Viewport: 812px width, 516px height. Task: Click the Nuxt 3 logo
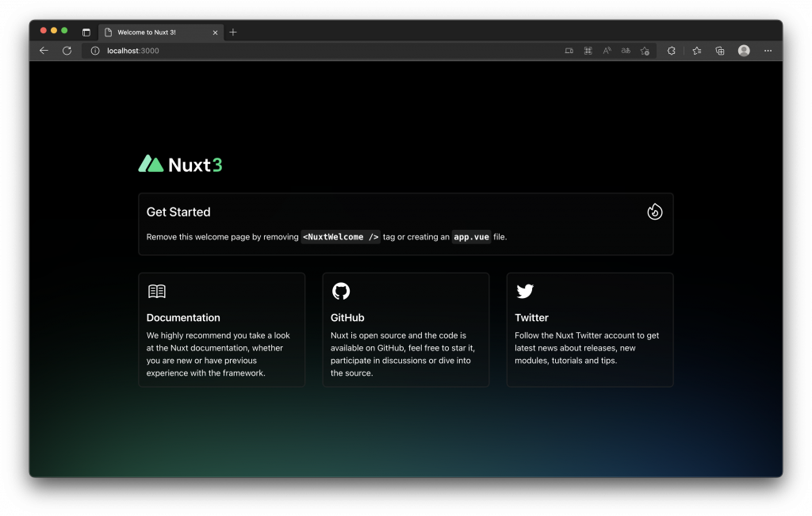(x=180, y=164)
